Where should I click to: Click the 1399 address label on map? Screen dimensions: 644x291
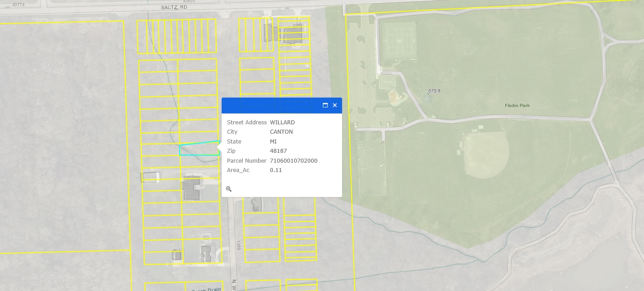pos(239,246)
